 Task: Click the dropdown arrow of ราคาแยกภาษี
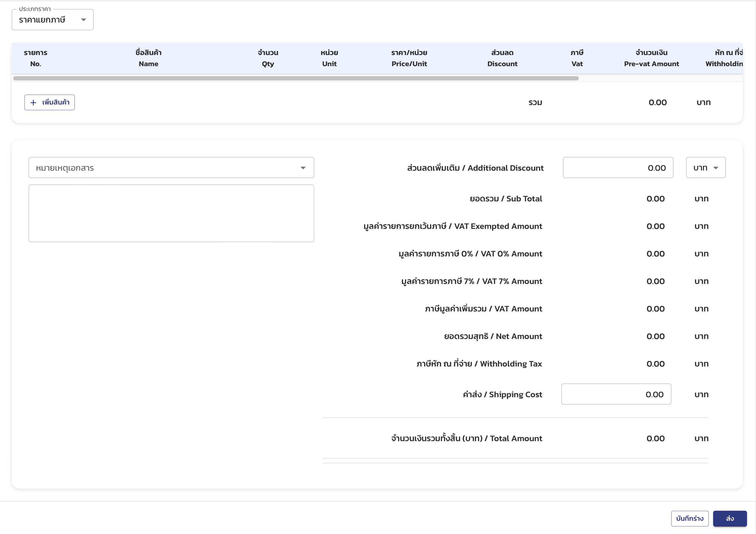pos(84,20)
